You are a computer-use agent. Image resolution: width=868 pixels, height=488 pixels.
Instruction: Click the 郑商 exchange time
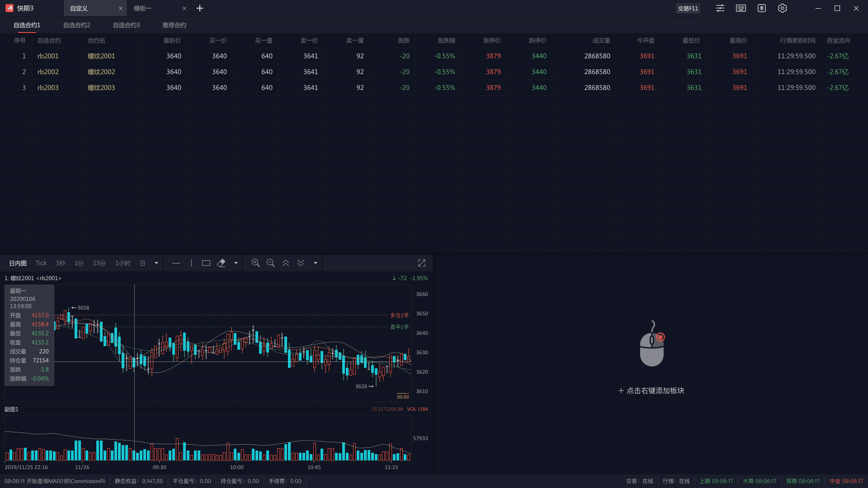pyautogui.click(x=803, y=481)
